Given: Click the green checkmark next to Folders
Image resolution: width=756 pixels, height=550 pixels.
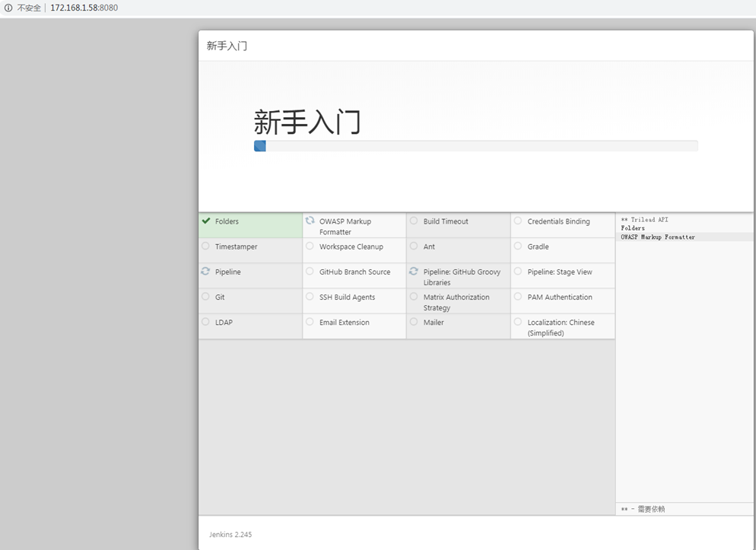Looking at the screenshot, I should tap(206, 221).
